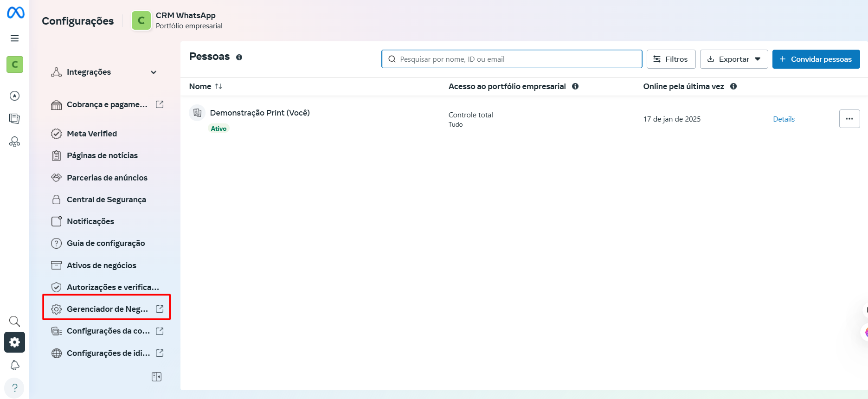This screenshot has width=868, height=399.
Task: Click the help question mark icon
Action: (15, 387)
